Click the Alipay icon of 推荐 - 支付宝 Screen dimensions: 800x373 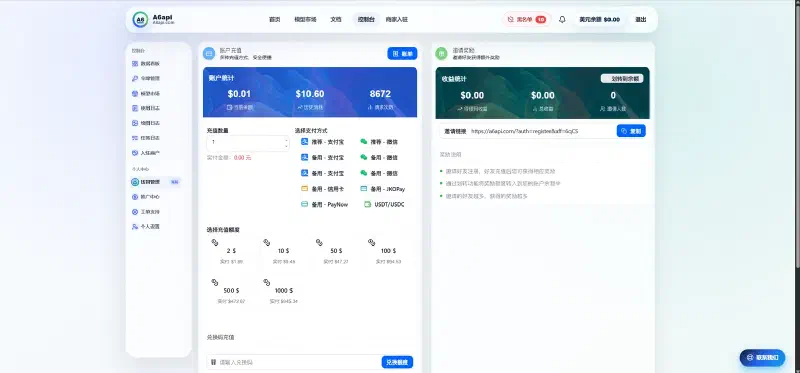305,141
